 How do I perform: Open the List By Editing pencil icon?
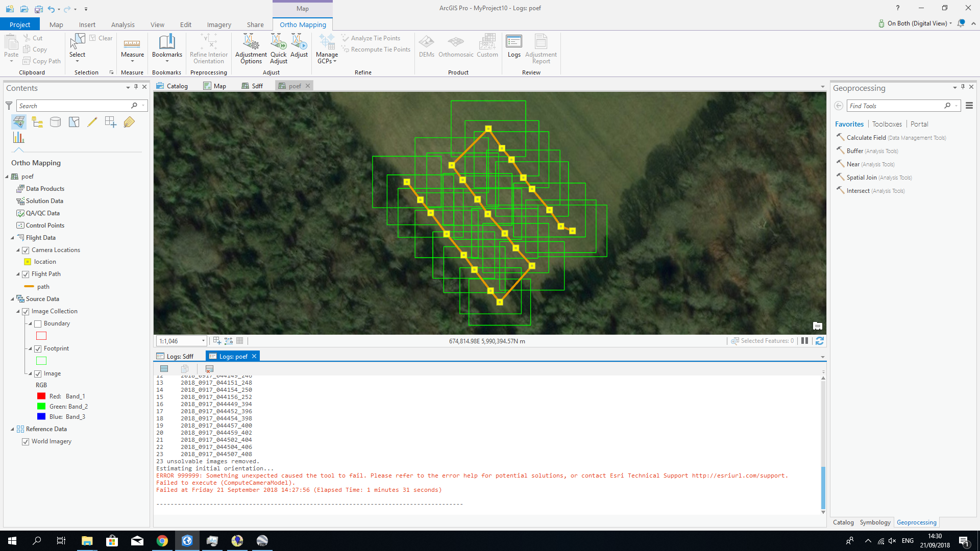coord(92,122)
